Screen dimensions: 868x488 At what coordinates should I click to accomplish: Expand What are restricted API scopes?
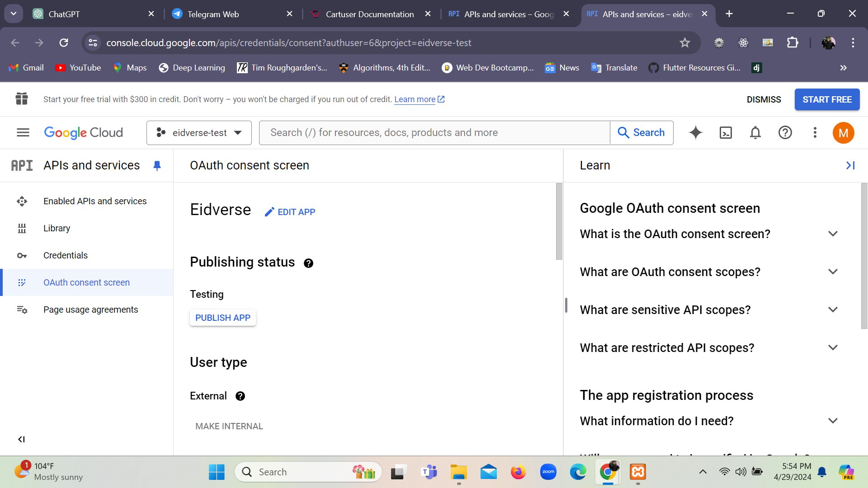[709, 348]
